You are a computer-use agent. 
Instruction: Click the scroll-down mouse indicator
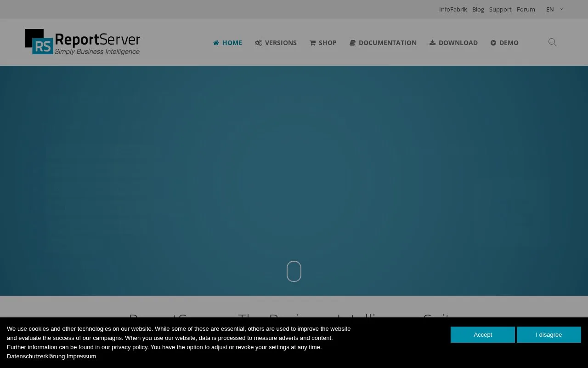click(x=294, y=271)
